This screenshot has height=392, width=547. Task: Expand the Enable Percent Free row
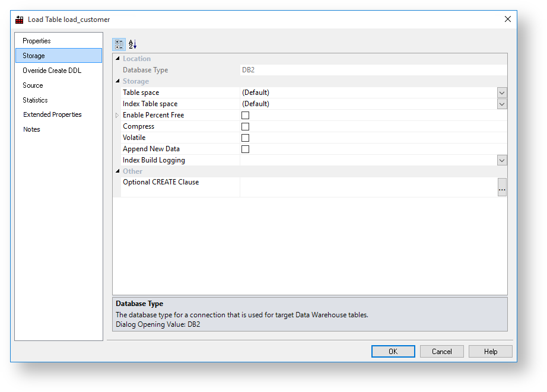[x=117, y=116]
